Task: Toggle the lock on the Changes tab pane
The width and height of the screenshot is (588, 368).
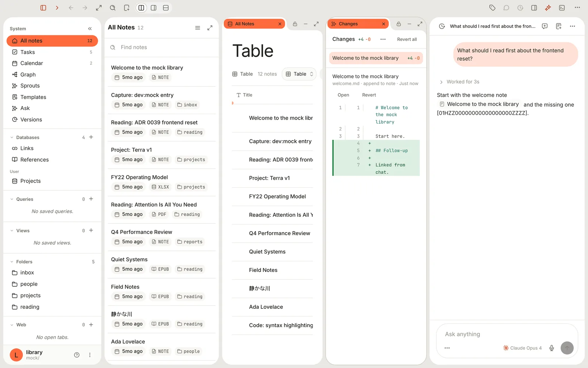Action: click(399, 24)
